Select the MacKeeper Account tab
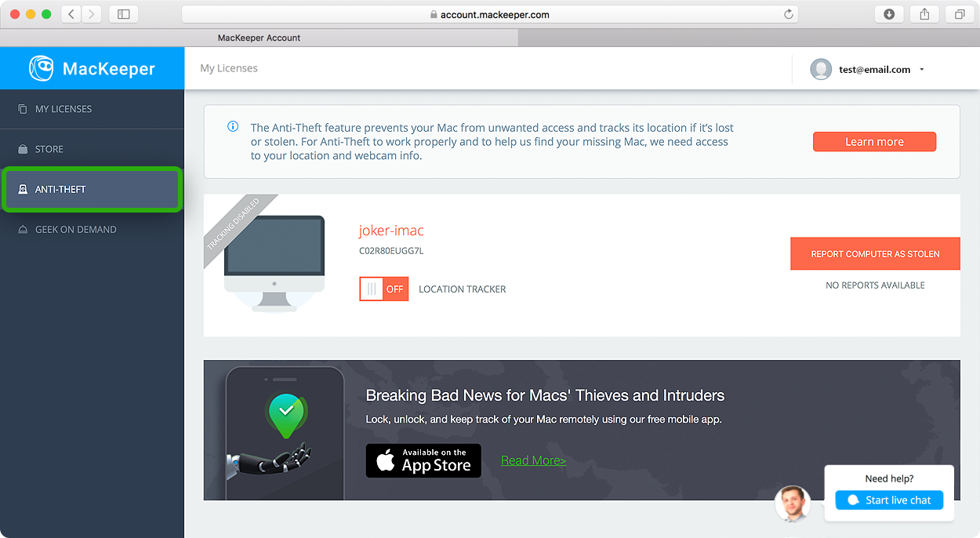This screenshot has width=980, height=538. pos(259,38)
